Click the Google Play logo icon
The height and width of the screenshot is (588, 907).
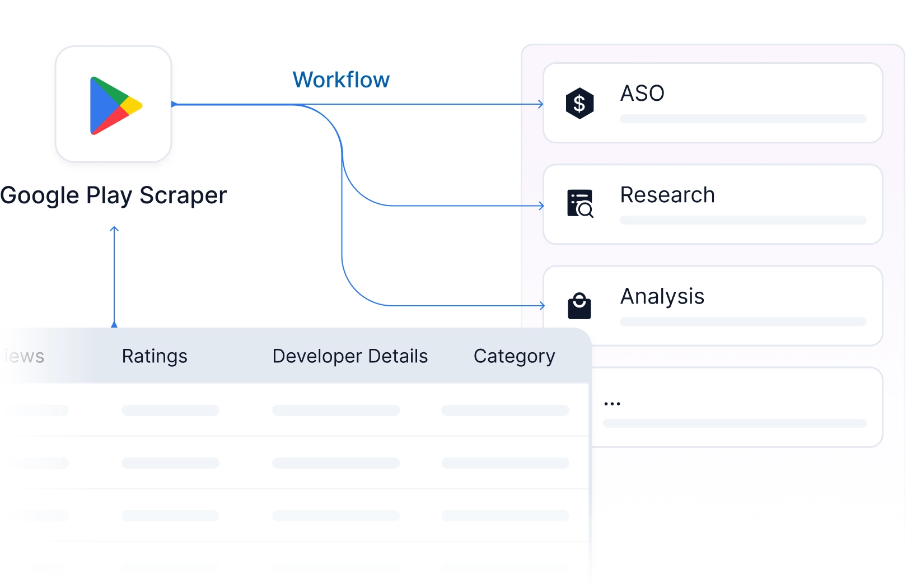point(116,105)
